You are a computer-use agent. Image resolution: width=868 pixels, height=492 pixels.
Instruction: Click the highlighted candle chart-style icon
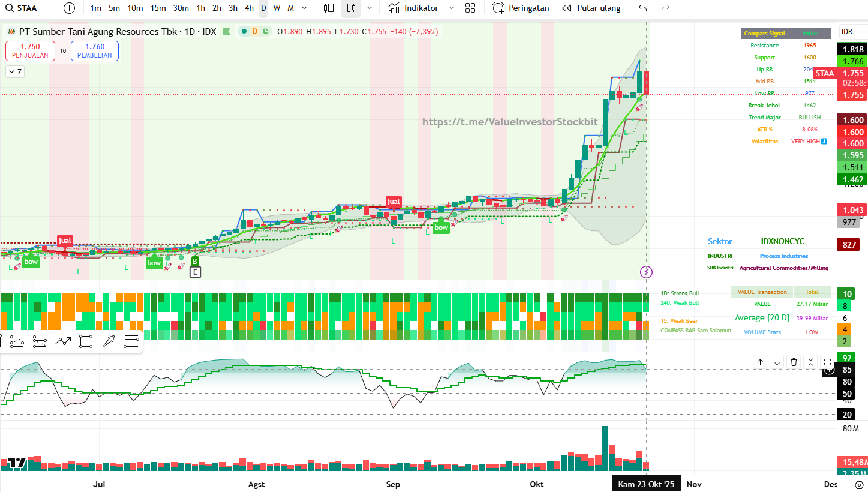351,8
